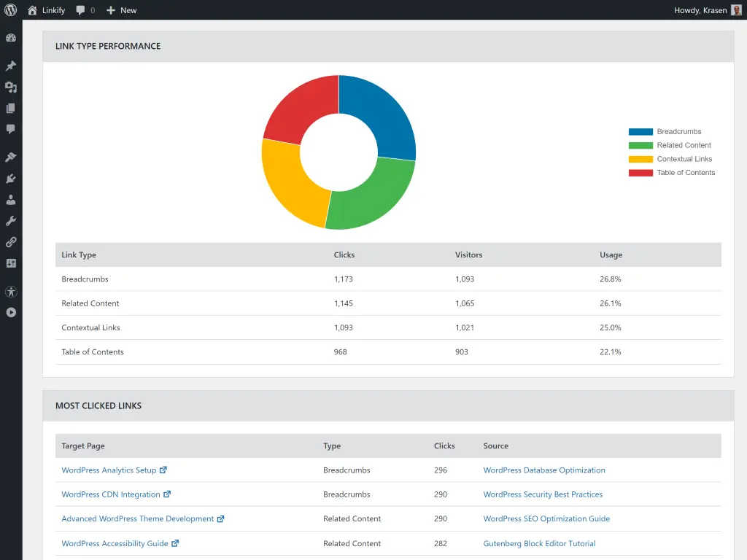The image size is (747, 560).
Task: Open the Linkify link icon in sidebar
Action: coord(11,241)
